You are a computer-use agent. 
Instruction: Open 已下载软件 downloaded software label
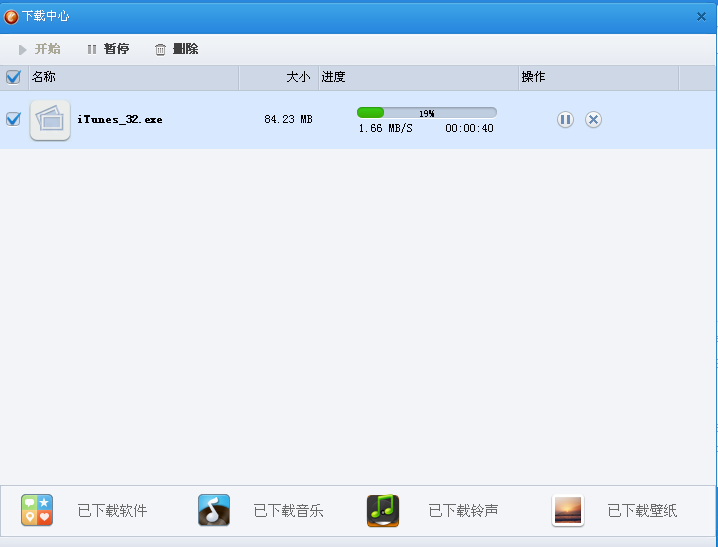click(x=112, y=510)
